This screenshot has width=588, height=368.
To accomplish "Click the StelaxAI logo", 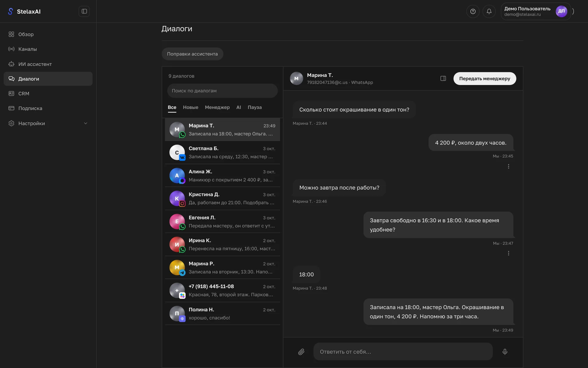I will [x=24, y=11].
